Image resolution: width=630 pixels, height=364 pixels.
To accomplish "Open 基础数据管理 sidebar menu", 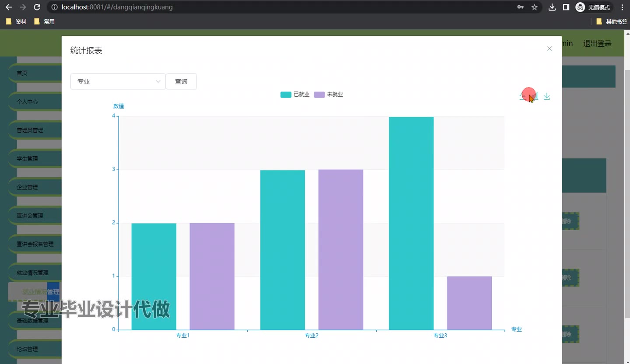I will [x=35, y=320].
